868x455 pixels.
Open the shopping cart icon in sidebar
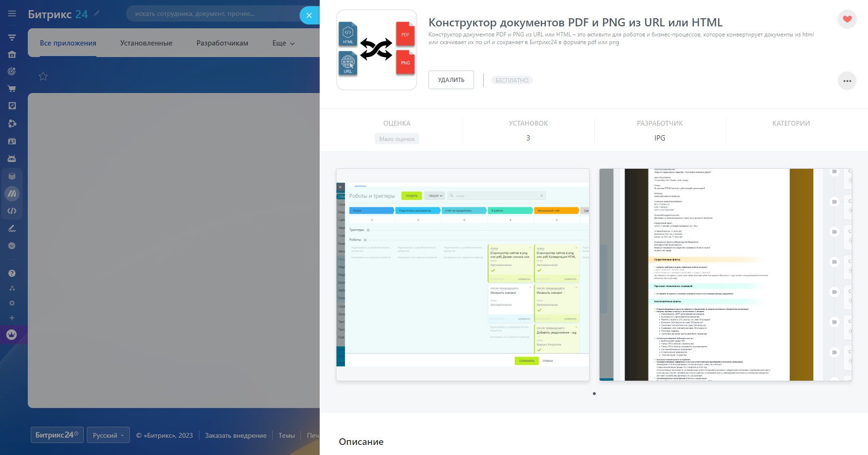(x=12, y=89)
